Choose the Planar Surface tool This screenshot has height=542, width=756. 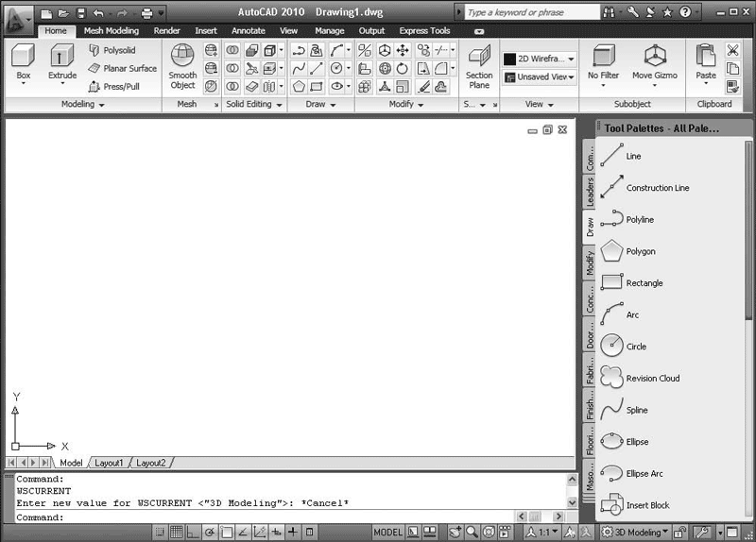(123, 68)
